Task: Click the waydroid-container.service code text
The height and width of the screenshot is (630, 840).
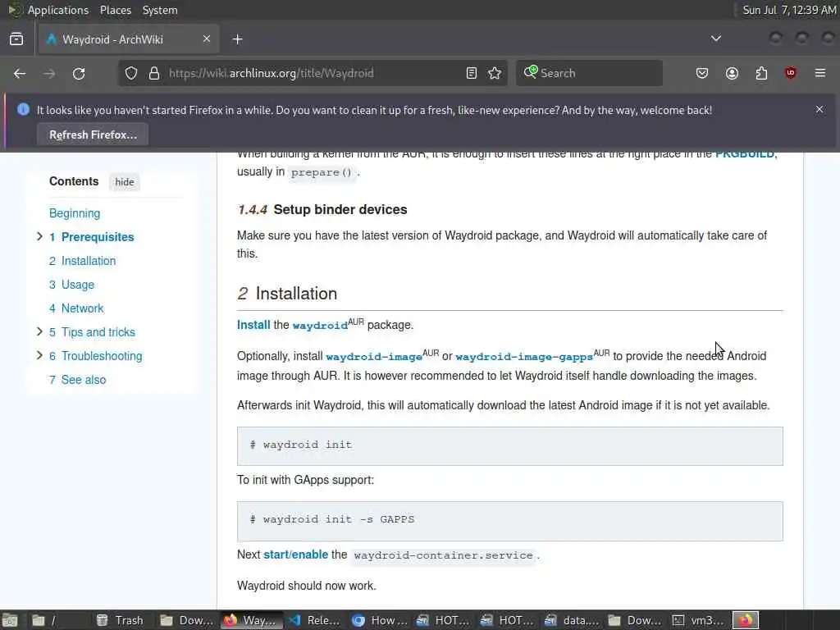Action: [444, 555]
